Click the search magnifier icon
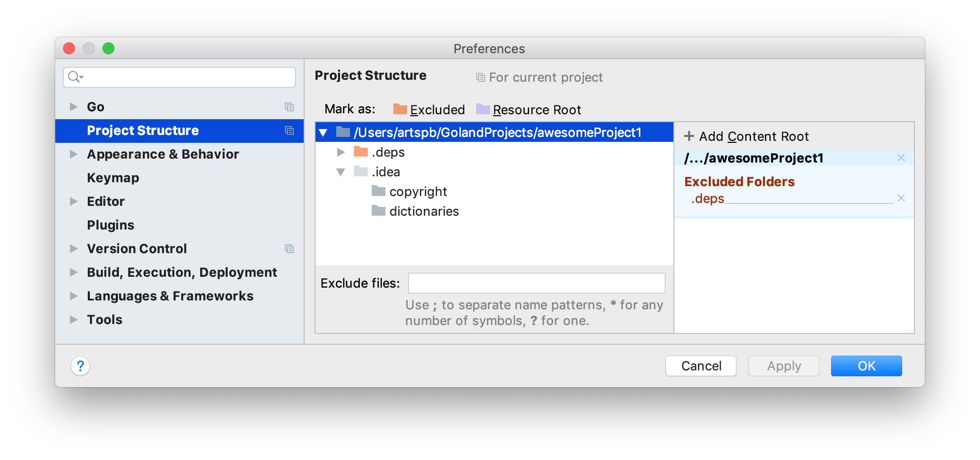Viewport: 980px width, 460px height. pos(75,77)
